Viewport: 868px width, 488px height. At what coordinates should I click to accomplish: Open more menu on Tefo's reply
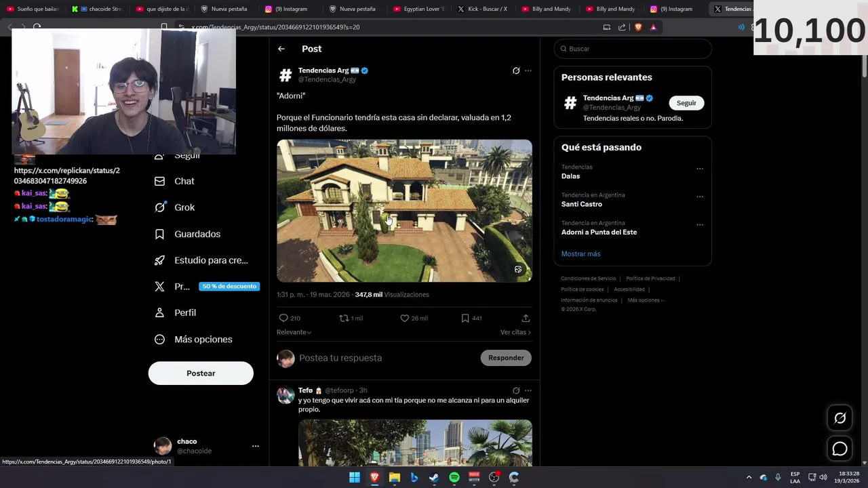click(x=528, y=390)
